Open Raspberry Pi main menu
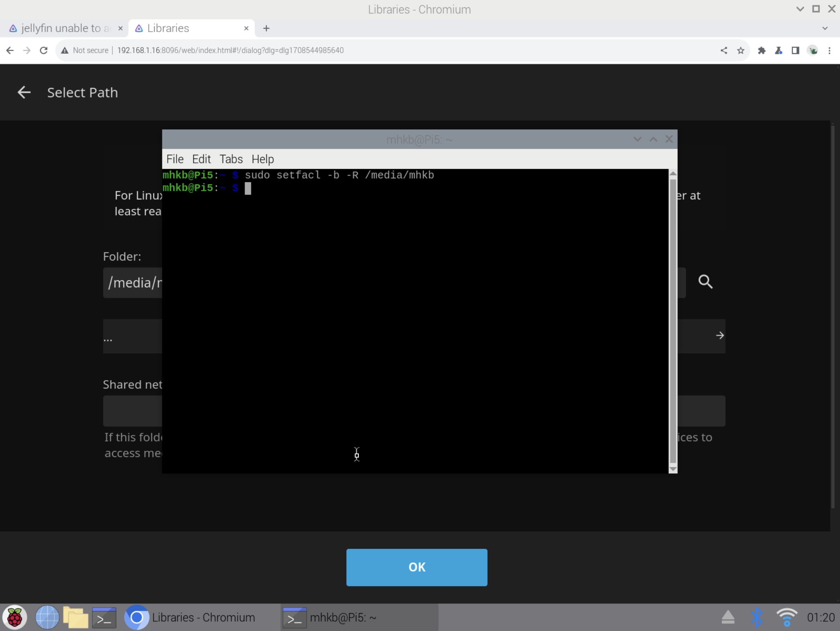Screen dimensions: 840x631 (x=15, y=617)
